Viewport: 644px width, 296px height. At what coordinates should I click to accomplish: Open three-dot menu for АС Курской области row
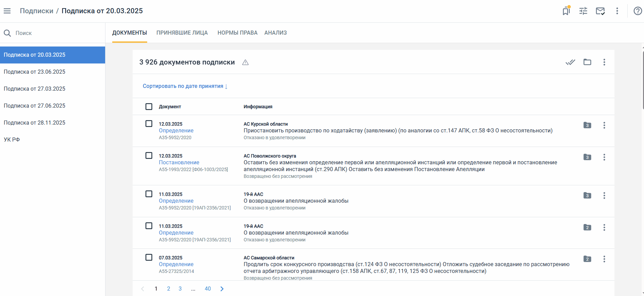click(x=604, y=125)
